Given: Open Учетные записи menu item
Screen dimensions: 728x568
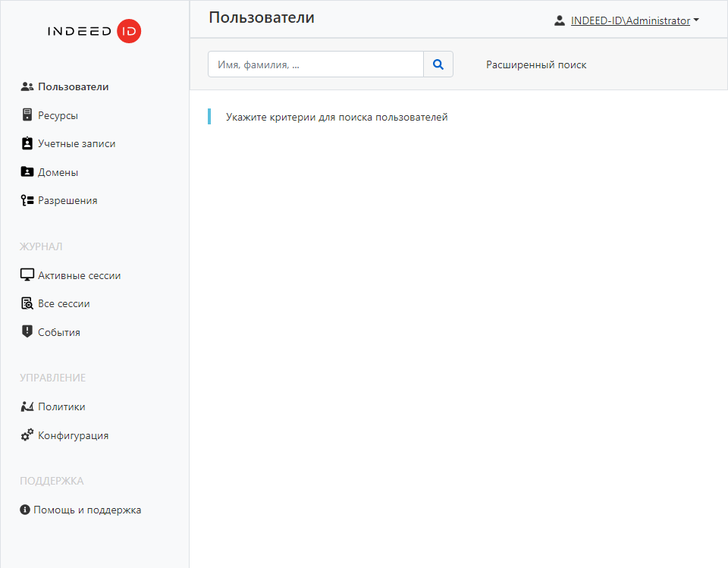Looking at the screenshot, I should coord(77,143).
